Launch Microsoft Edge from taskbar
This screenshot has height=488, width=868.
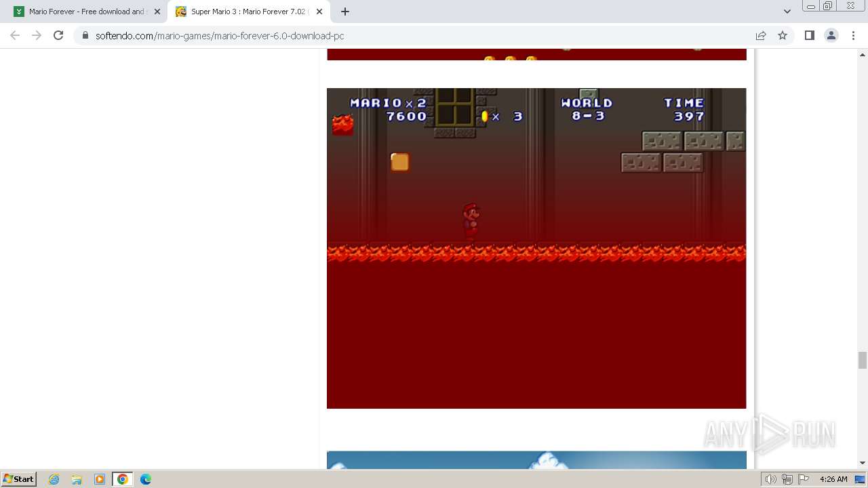[145, 479]
